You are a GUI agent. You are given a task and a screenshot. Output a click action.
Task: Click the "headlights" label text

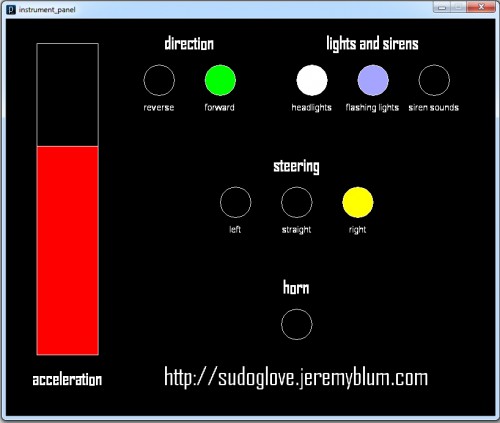click(x=312, y=108)
